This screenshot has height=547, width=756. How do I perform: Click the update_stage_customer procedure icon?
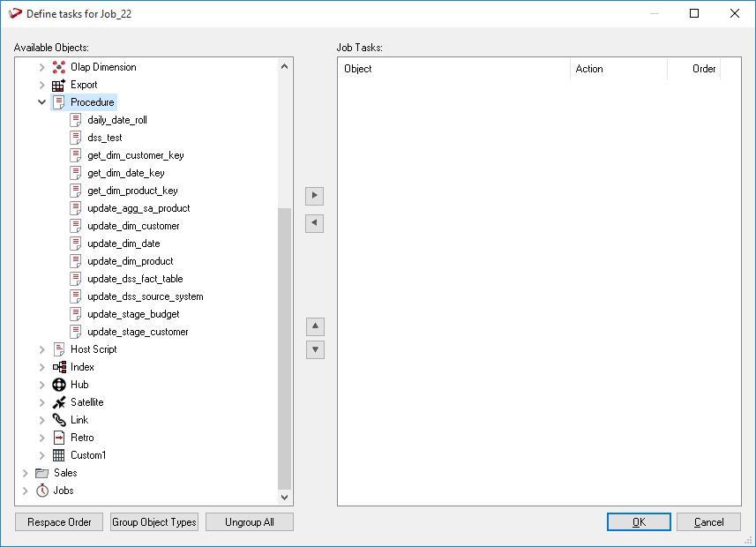tap(76, 332)
